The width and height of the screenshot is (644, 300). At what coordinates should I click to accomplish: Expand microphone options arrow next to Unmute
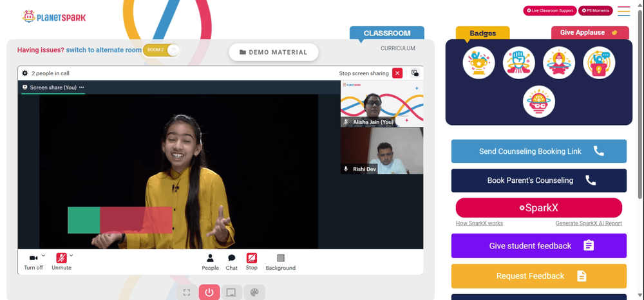(71, 256)
